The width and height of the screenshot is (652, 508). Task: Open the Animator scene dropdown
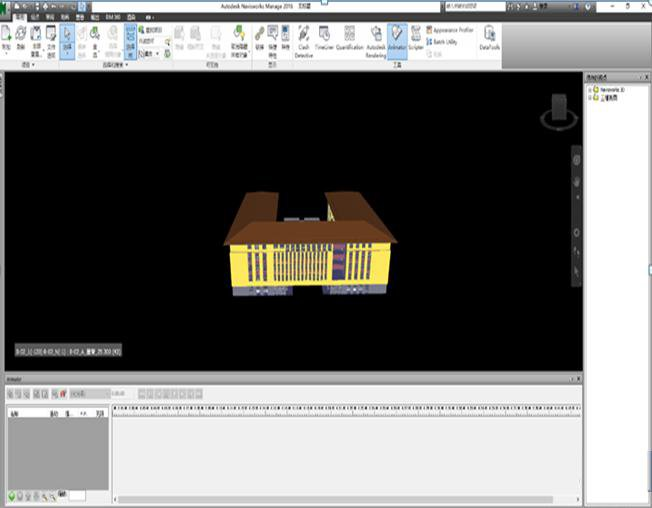click(90, 394)
